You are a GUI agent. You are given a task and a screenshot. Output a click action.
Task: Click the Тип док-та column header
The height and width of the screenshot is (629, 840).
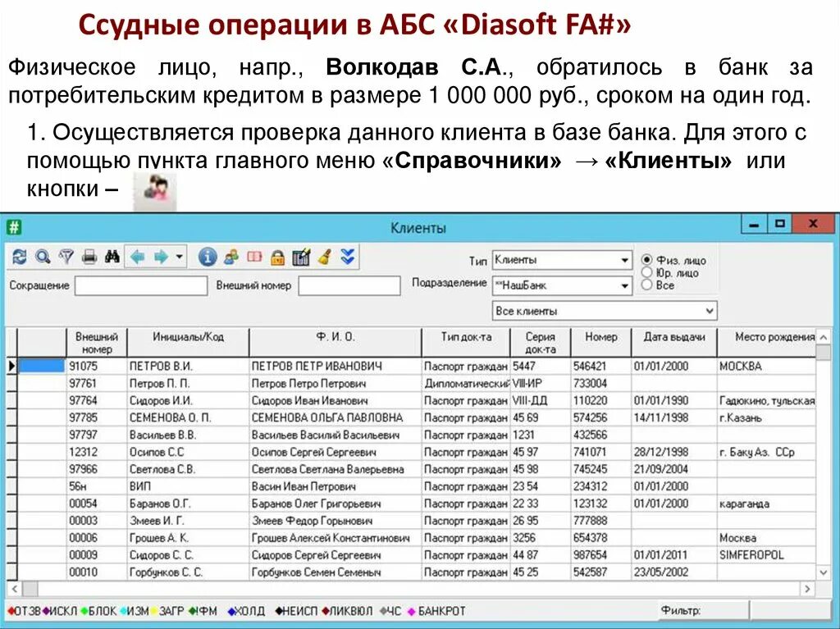tap(466, 343)
